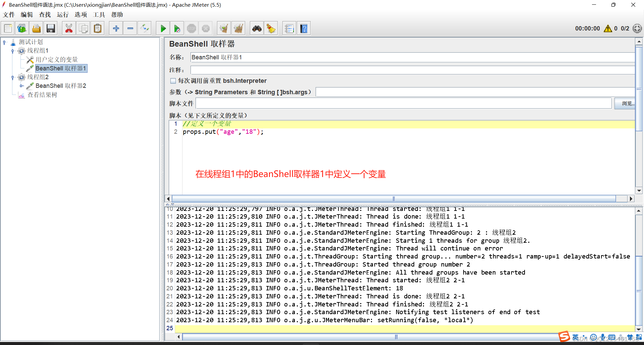Click Start no pauses icon
Screen dimensions: 644x345
tap(177, 28)
